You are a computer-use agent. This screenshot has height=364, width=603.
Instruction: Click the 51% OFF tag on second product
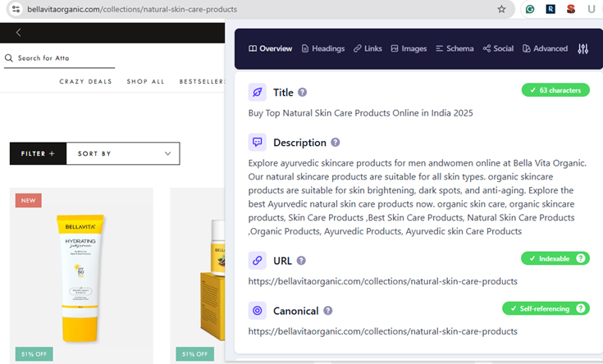click(x=194, y=354)
